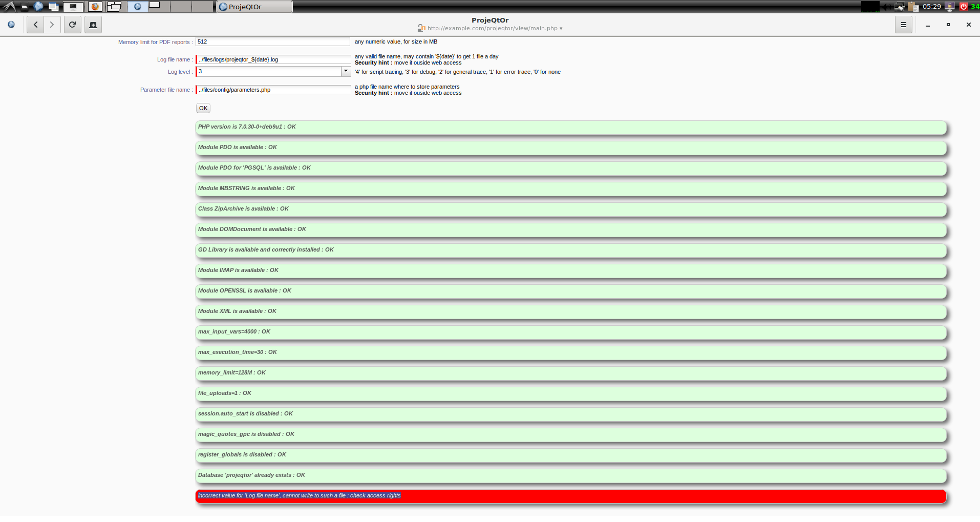The image size is (980, 522).
Task: Launch Firefox from the top panel
Action: 95,7
